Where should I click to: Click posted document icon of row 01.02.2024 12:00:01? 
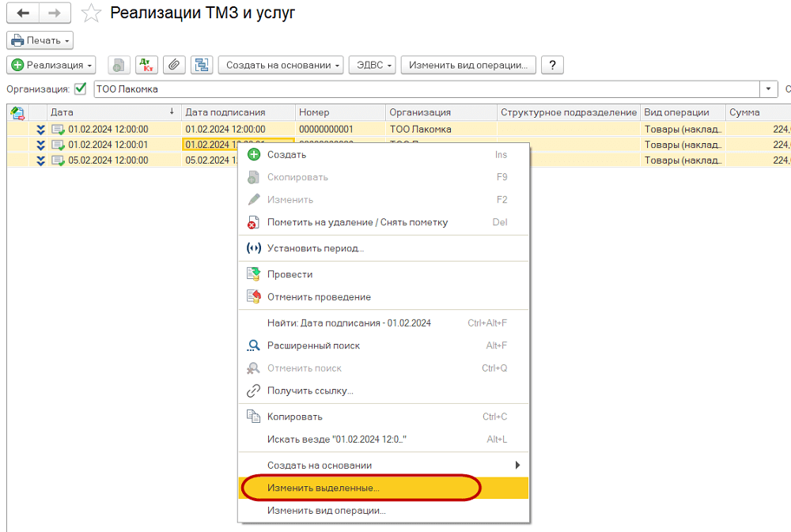58,145
